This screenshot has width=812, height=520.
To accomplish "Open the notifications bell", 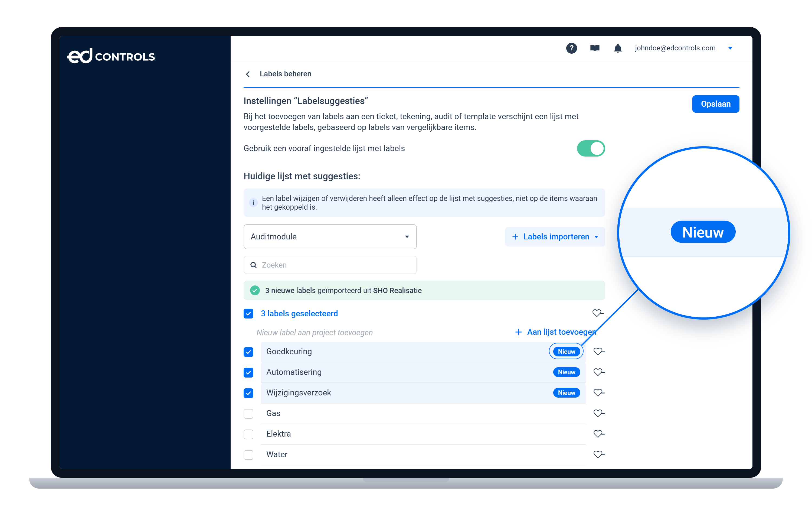I will [x=618, y=48].
